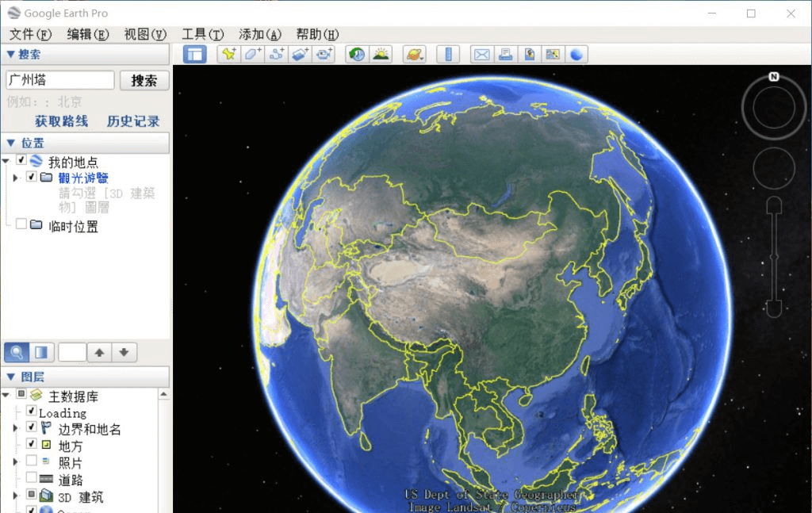Expand the 觀光游覽 folder
Viewport: 812px width, 513px height.
click(x=16, y=178)
